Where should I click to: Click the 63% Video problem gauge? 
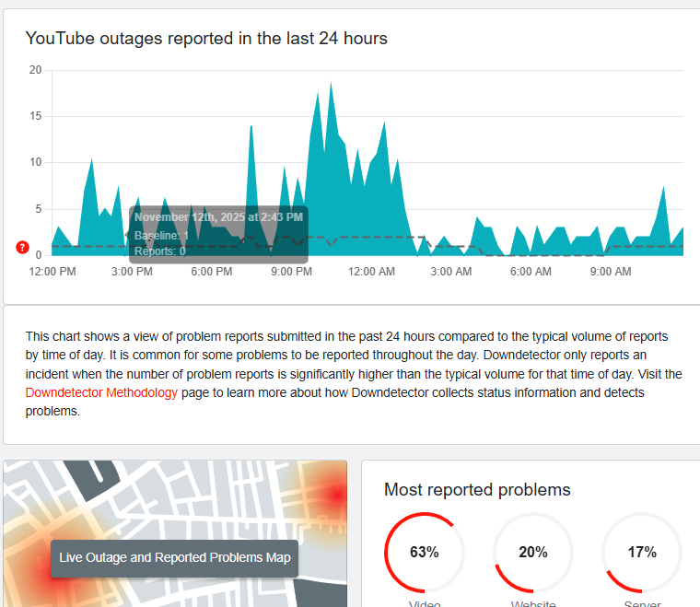(x=424, y=553)
